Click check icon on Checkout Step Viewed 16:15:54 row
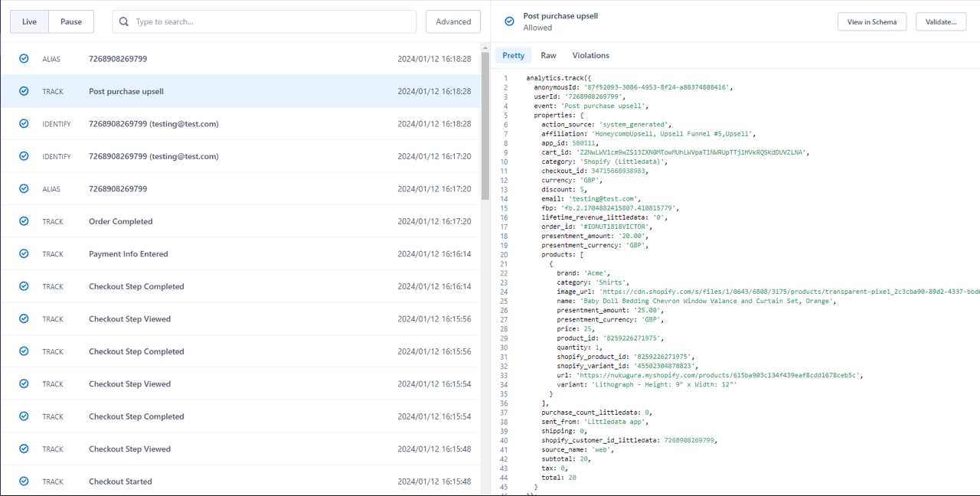 24,383
